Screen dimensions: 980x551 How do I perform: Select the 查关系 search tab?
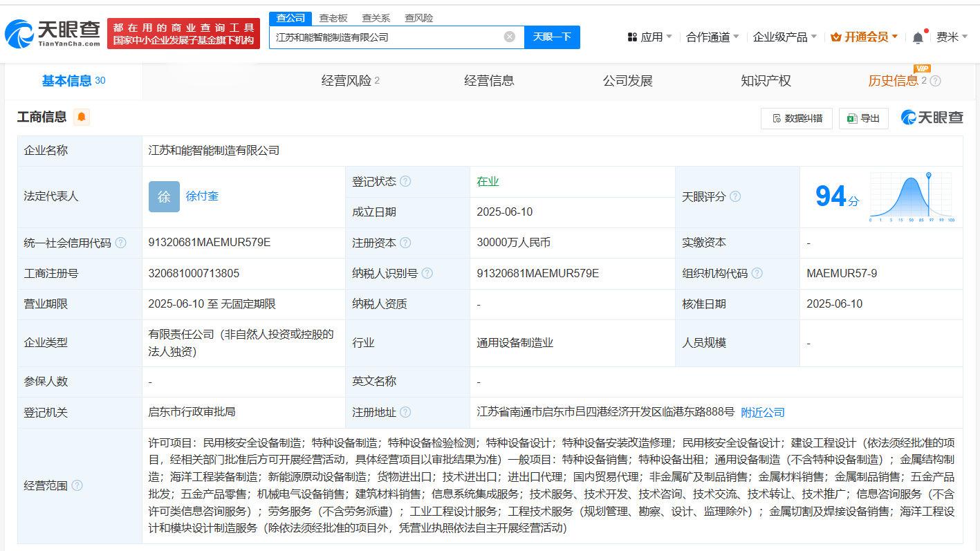click(x=376, y=18)
